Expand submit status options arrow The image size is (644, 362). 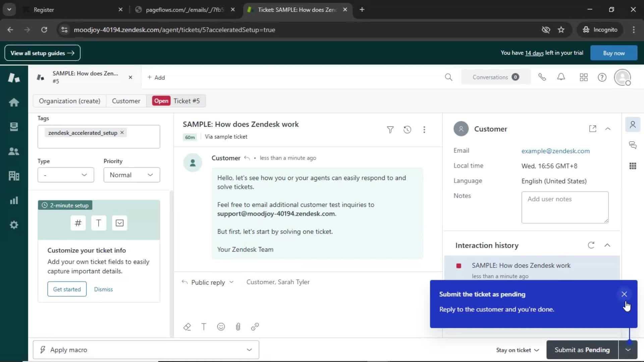(x=628, y=350)
